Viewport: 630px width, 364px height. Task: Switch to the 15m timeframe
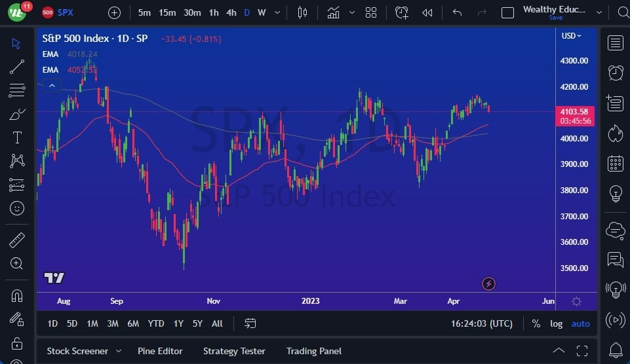167,13
